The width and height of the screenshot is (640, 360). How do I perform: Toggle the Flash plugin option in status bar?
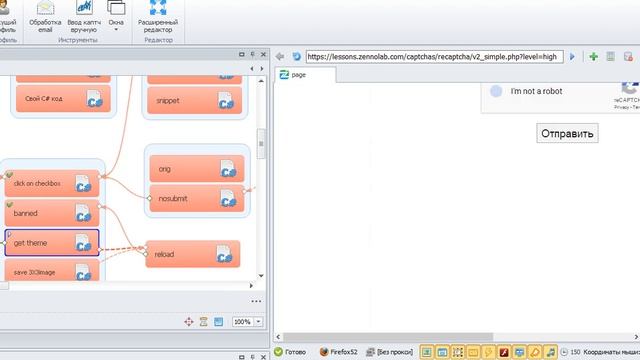(x=504, y=352)
